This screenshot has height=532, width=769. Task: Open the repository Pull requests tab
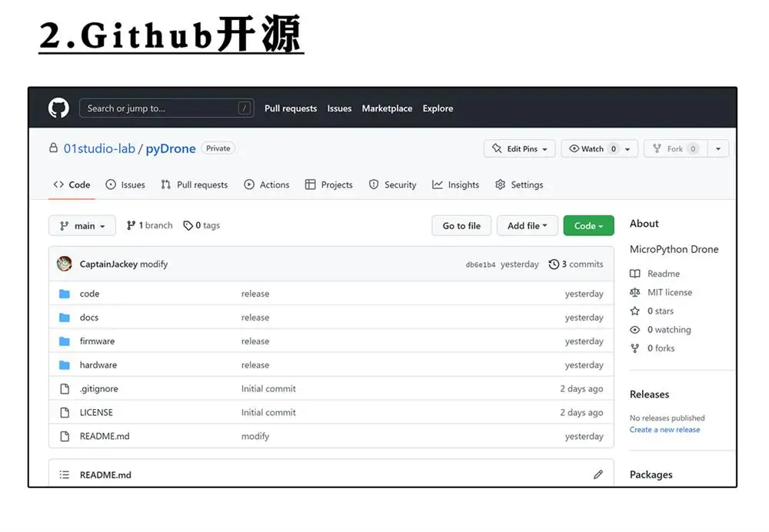click(195, 185)
